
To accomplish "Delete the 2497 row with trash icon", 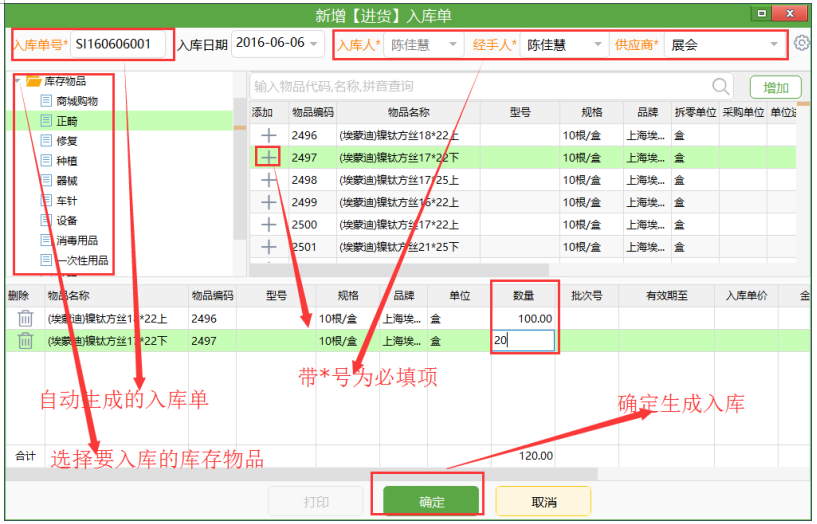I will 25,341.
